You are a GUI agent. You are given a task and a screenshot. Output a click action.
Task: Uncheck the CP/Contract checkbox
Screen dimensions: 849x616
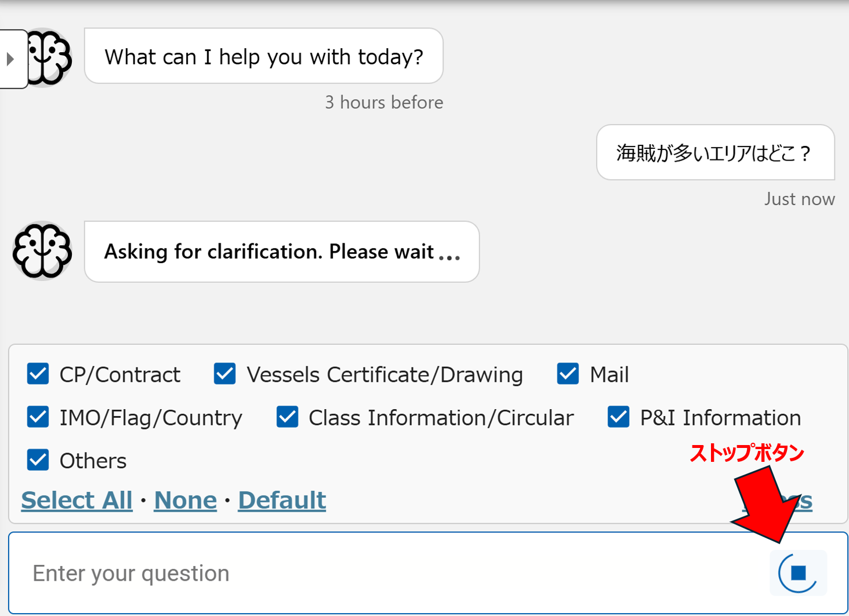[38, 374]
